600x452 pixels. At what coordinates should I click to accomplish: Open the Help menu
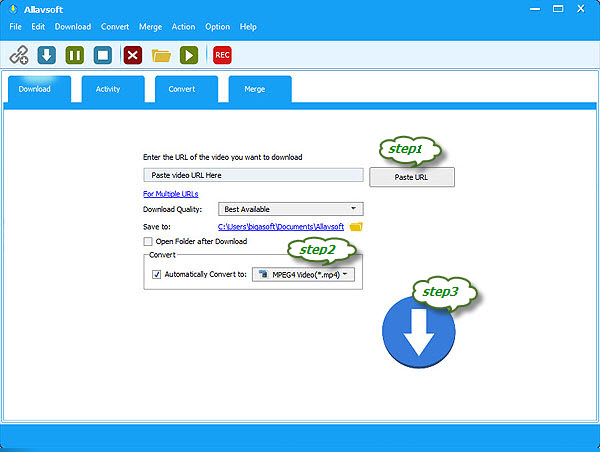pyautogui.click(x=248, y=27)
